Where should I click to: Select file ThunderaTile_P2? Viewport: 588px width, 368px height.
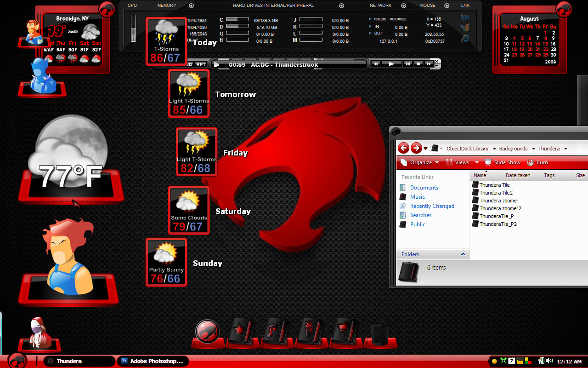pos(494,224)
